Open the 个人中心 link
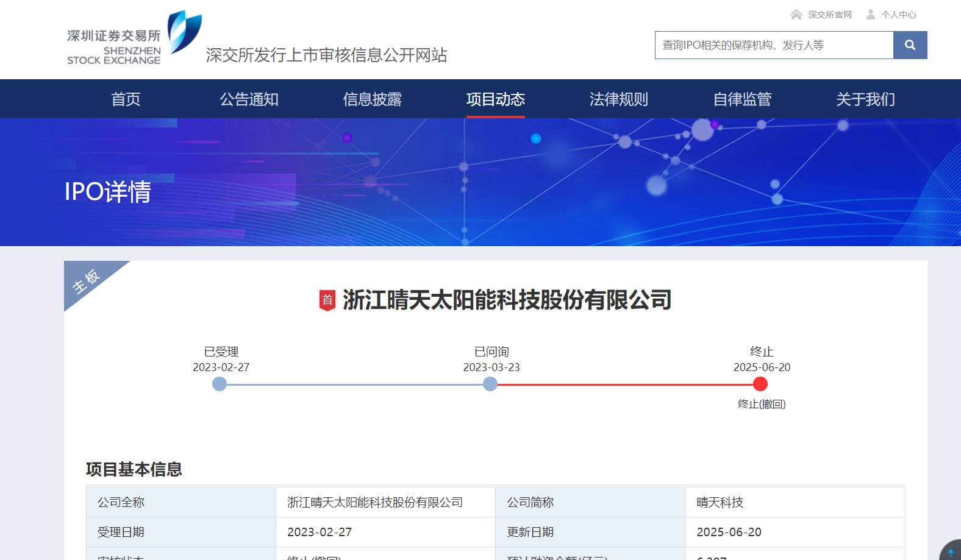Screen dimensions: 961x560 tap(898, 15)
